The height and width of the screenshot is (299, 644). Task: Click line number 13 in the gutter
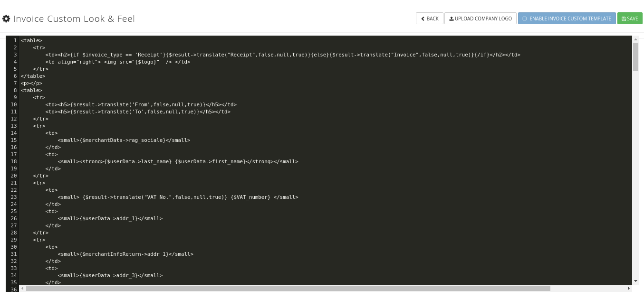pyautogui.click(x=14, y=126)
